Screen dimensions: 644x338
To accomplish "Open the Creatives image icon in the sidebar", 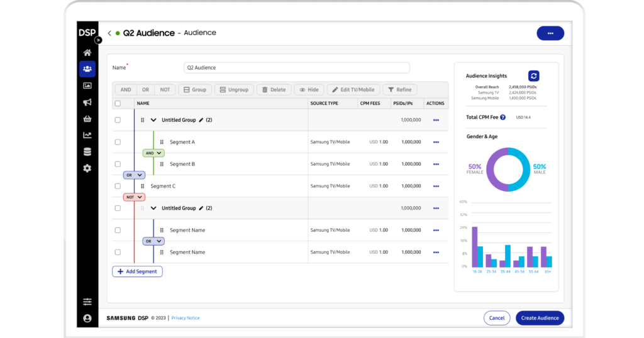I will [x=87, y=85].
